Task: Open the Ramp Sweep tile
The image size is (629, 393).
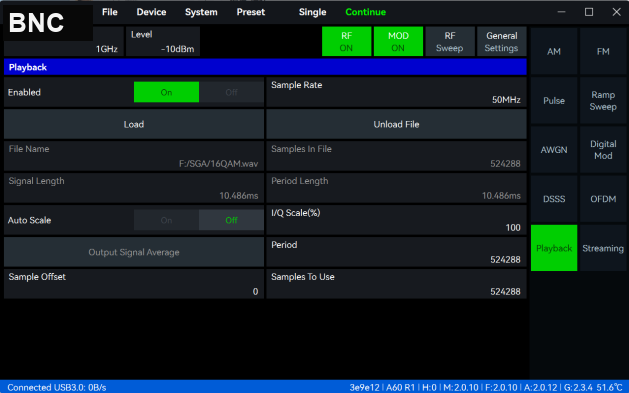Action: [x=603, y=101]
